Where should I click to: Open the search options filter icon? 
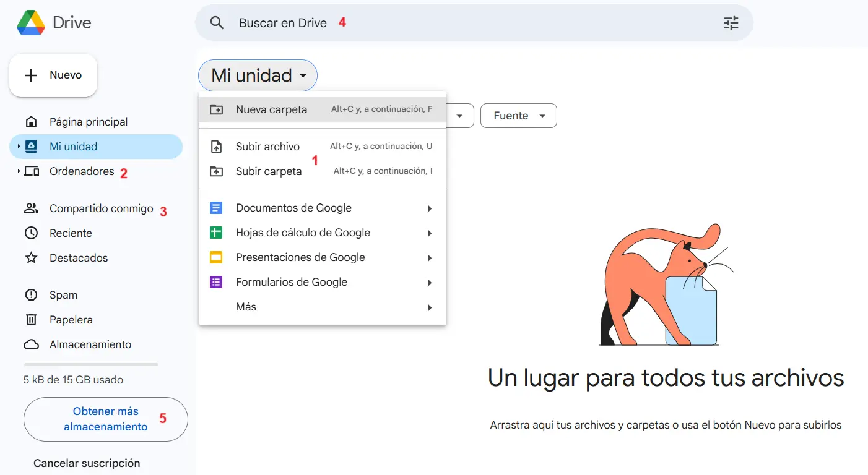click(731, 22)
